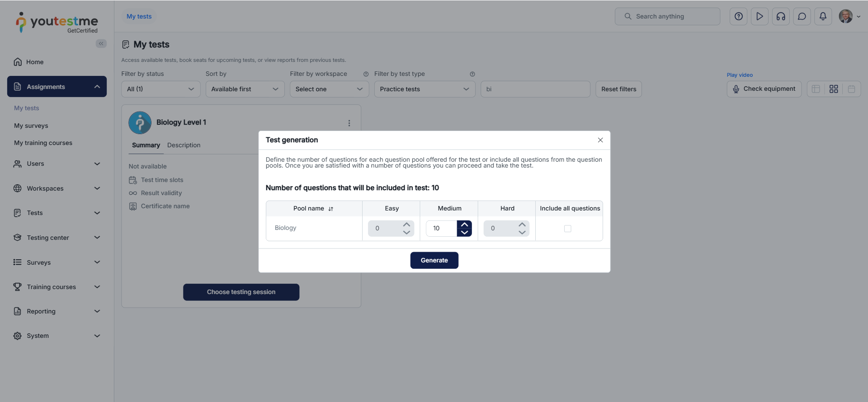This screenshot has height=402, width=868.
Task: Sort by the Pool name column
Action: click(x=313, y=208)
